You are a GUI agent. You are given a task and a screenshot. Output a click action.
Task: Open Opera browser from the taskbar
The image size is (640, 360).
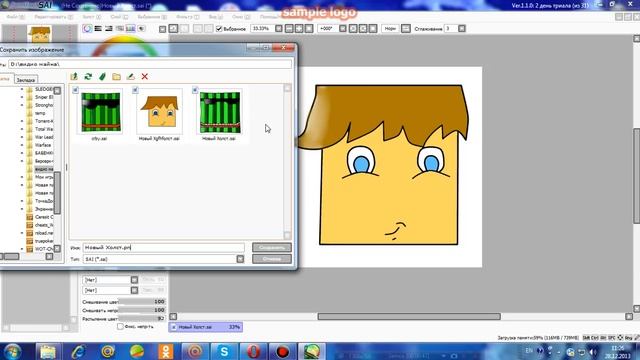point(253,351)
